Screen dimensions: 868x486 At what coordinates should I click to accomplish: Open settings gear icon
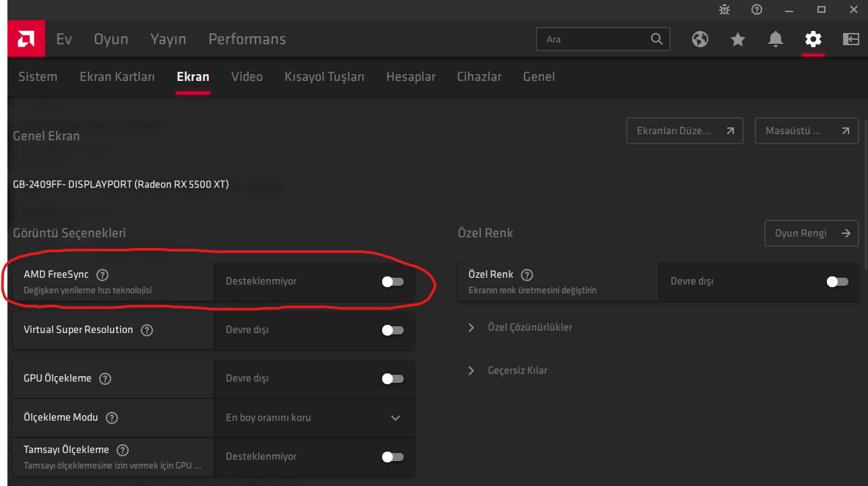(813, 39)
